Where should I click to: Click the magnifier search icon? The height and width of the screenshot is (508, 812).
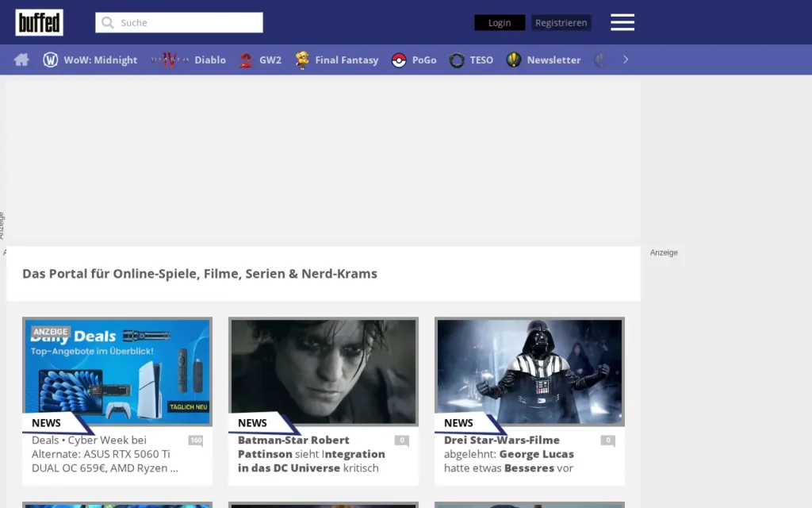coord(108,23)
